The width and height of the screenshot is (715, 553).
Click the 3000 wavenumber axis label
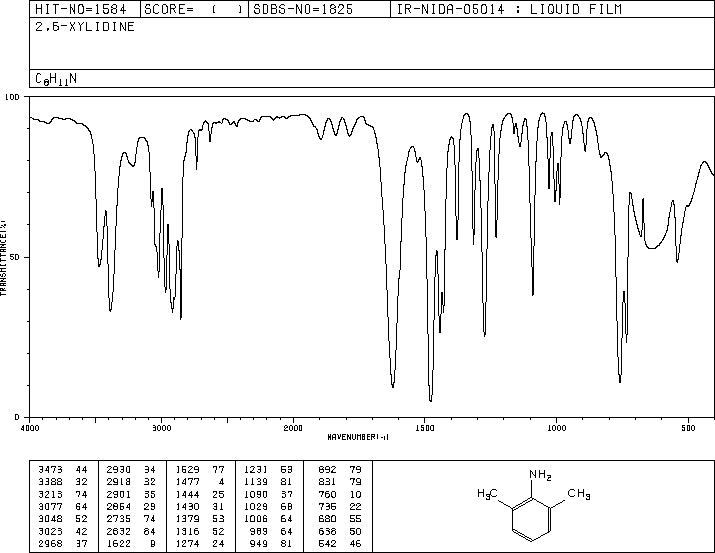162,428
